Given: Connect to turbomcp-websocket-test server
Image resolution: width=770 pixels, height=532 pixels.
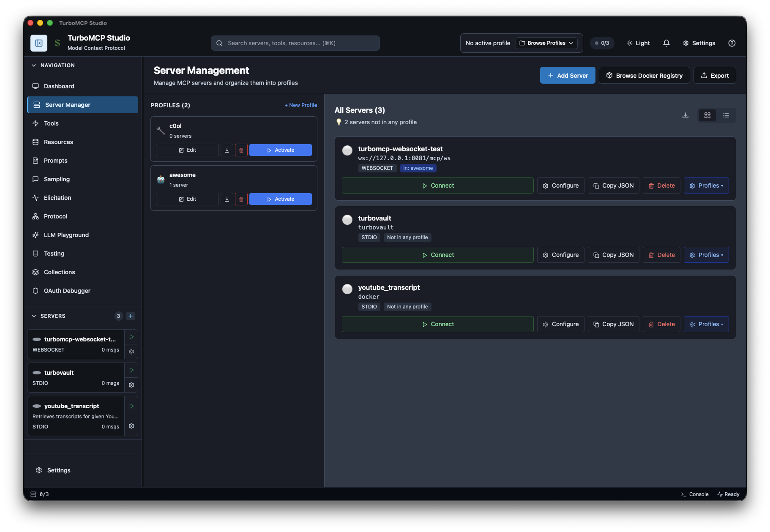Looking at the screenshot, I should [x=438, y=186].
